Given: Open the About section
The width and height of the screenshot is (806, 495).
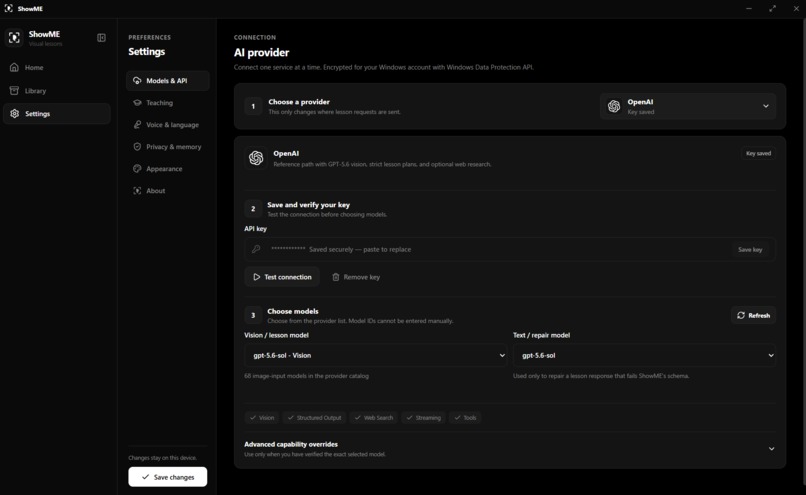Looking at the screenshot, I should (168, 191).
